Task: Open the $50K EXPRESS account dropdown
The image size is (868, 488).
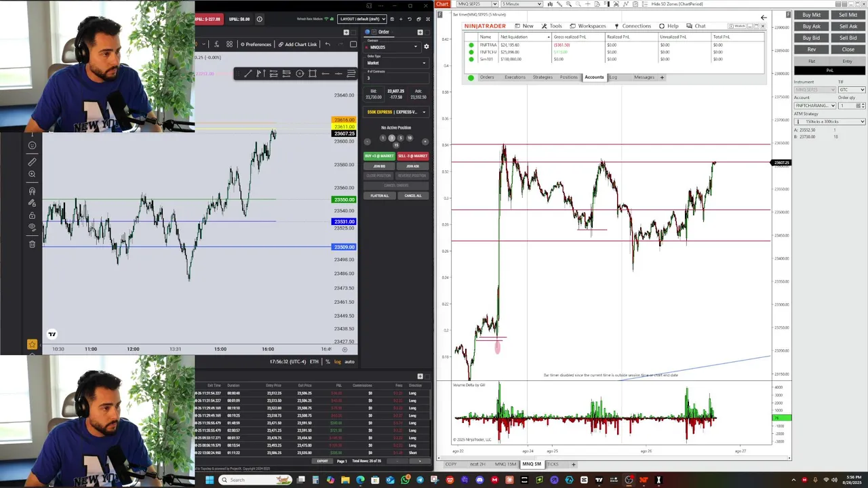Action: [x=397, y=112]
